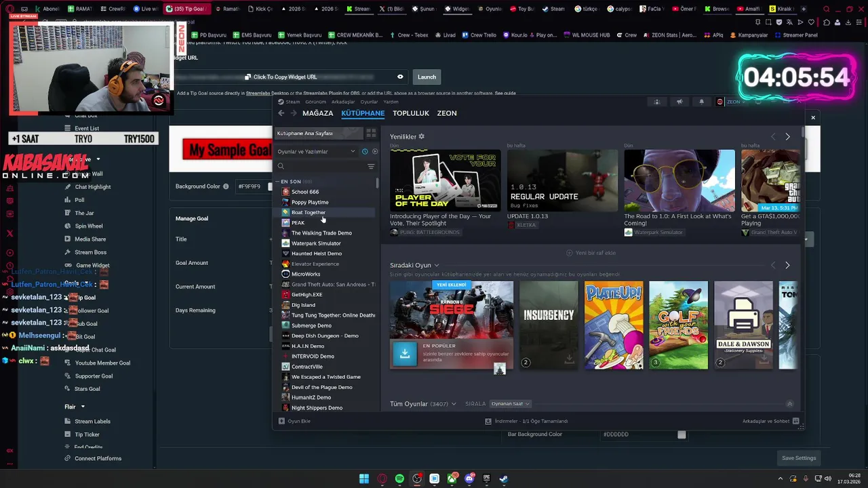868x488 pixels.
Task: Show next Sıradaki Oyun shelf items arrow
Action: point(787,265)
